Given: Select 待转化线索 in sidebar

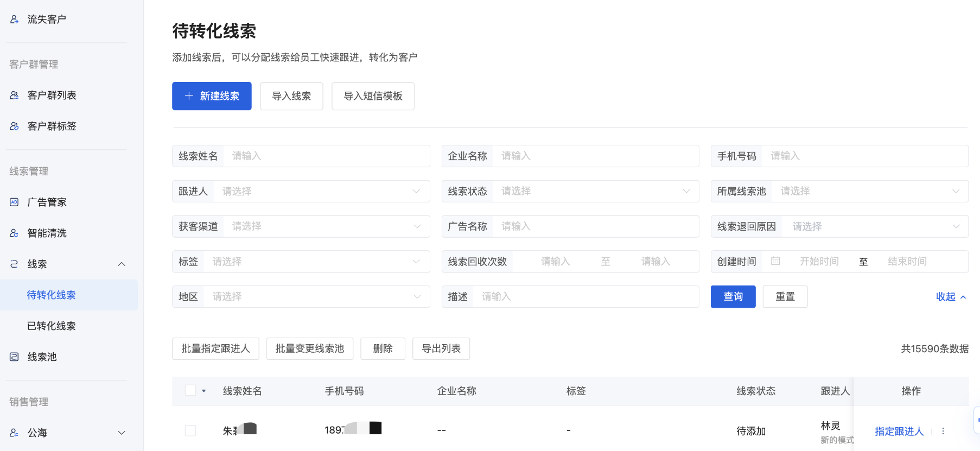Looking at the screenshot, I should (x=69, y=295).
